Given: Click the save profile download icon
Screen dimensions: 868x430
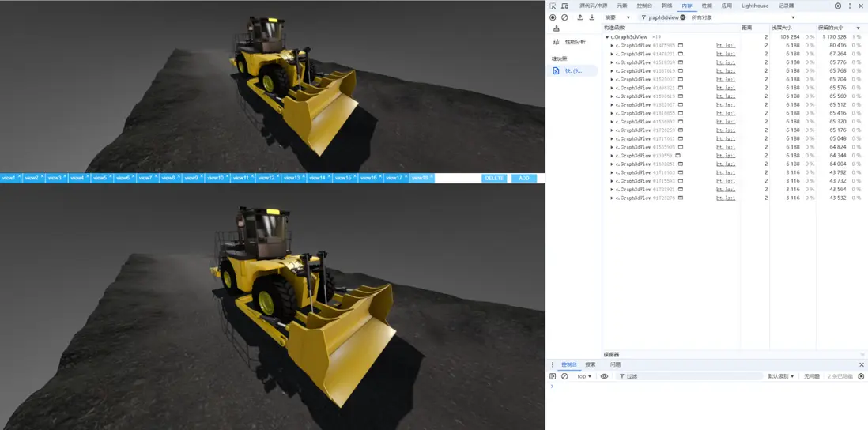Looking at the screenshot, I should [592, 17].
